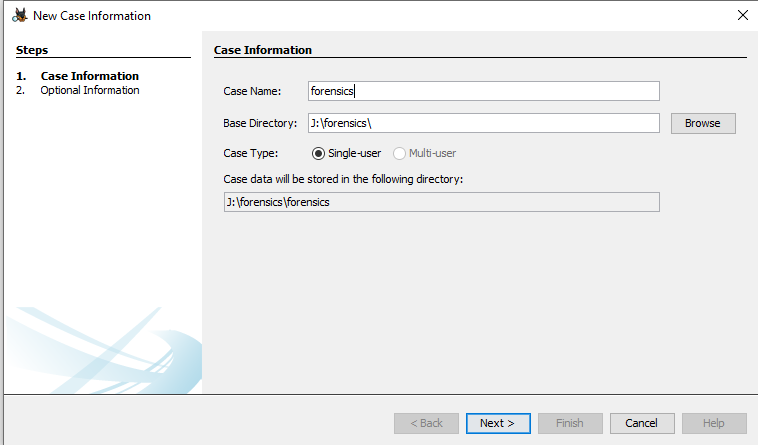This screenshot has height=445, width=758.
Task: Click the Base Directory label
Action: coord(260,123)
